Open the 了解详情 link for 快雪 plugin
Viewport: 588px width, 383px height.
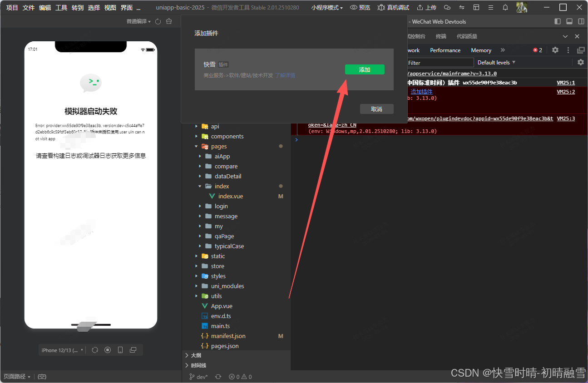pyautogui.click(x=285, y=75)
